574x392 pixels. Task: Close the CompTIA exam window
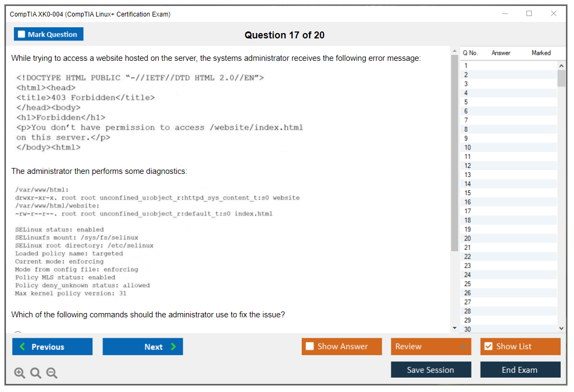point(554,14)
